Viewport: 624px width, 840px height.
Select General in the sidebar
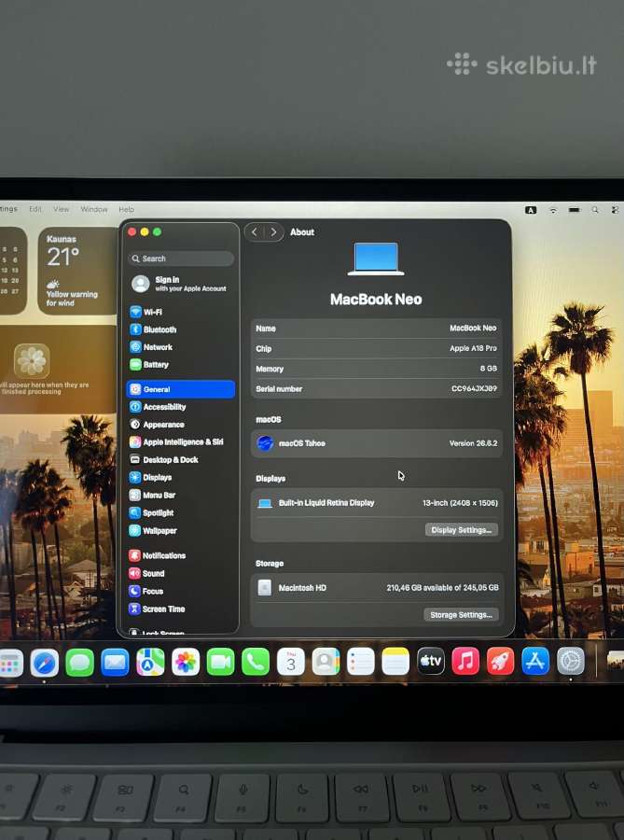181,389
